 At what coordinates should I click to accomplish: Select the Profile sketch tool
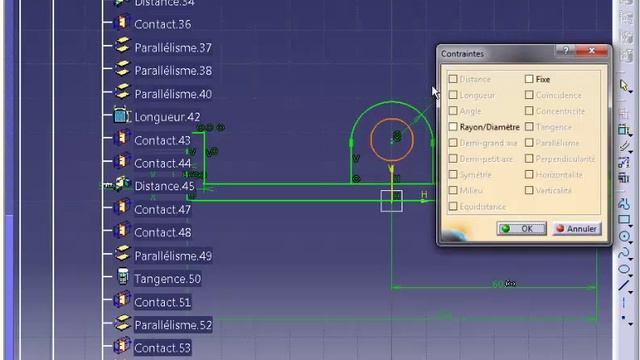[x=624, y=203]
